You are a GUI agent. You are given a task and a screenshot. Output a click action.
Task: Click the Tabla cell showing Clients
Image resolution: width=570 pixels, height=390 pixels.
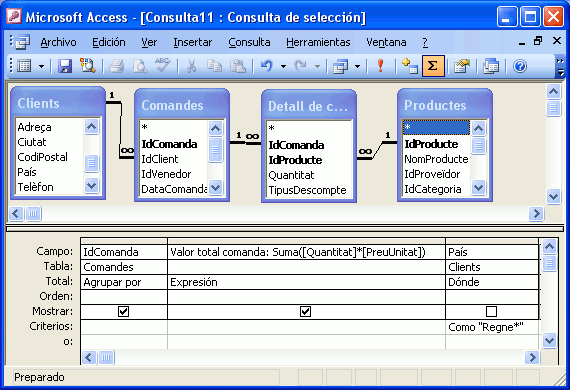click(x=492, y=267)
